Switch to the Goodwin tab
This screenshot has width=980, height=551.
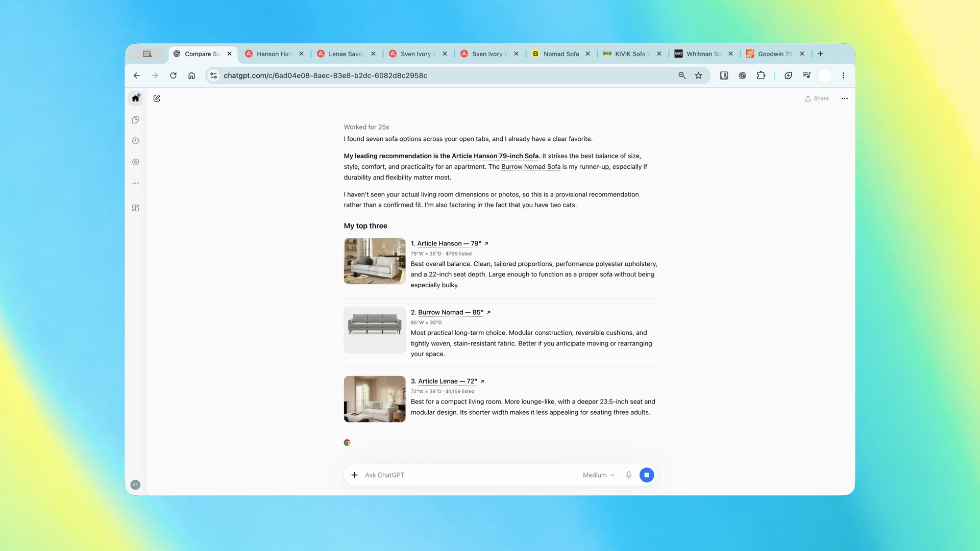coord(775,54)
